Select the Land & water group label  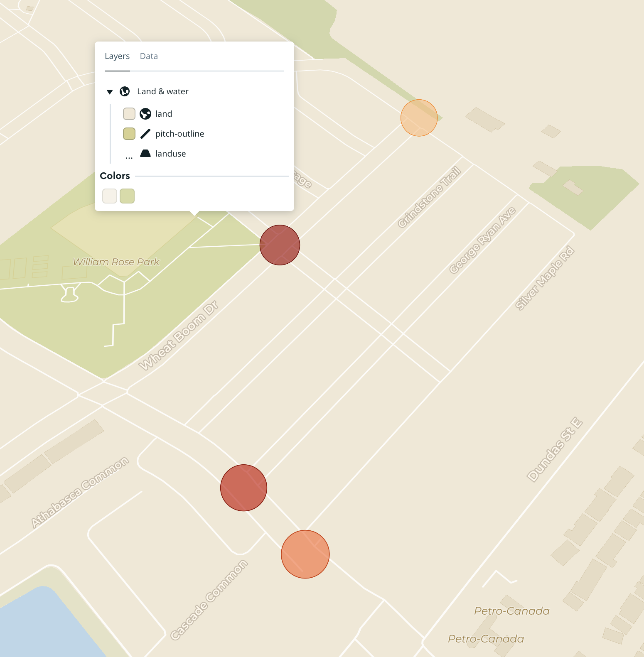coord(163,91)
